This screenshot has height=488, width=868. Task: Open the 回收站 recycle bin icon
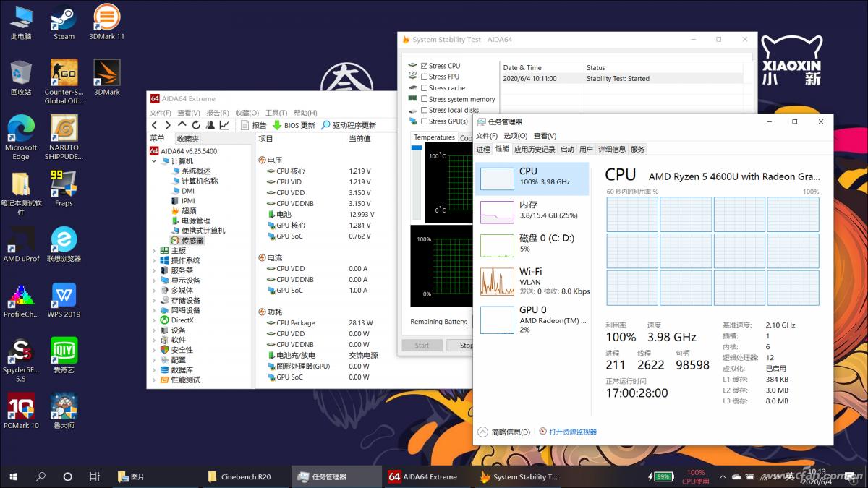pyautogui.click(x=21, y=77)
